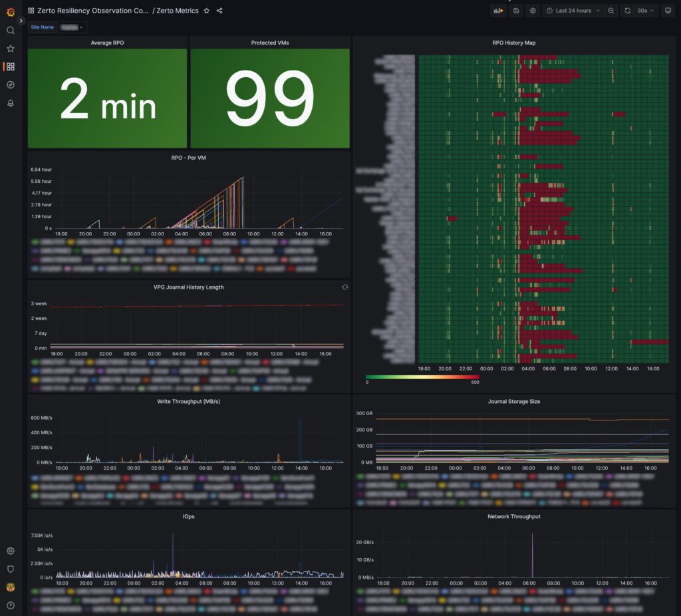Open the Average RPO panel title menu

point(107,43)
